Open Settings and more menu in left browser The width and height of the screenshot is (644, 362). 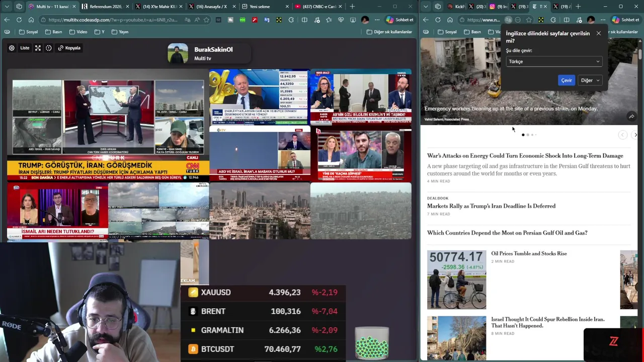click(377, 20)
